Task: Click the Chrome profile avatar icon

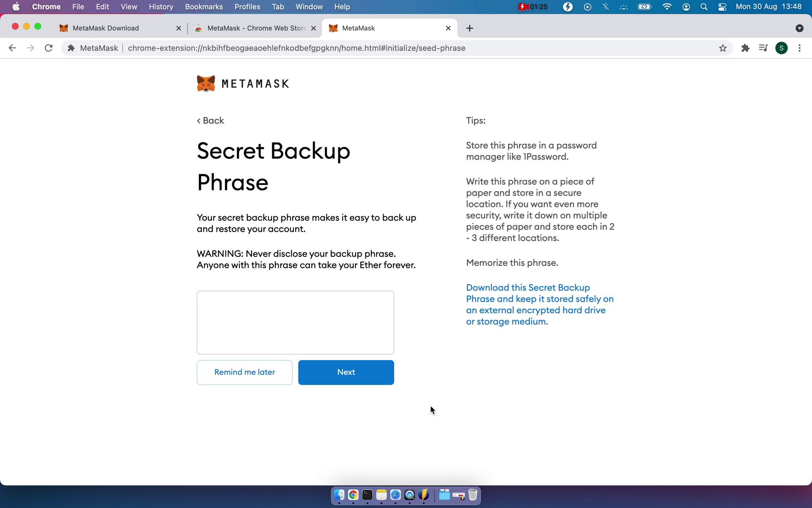Action: tap(782, 48)
